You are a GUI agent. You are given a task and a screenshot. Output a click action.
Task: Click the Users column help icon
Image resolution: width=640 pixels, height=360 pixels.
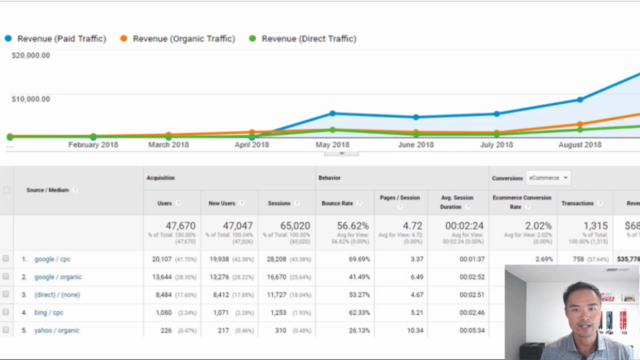pyautogui.click(x=178, y=203)
